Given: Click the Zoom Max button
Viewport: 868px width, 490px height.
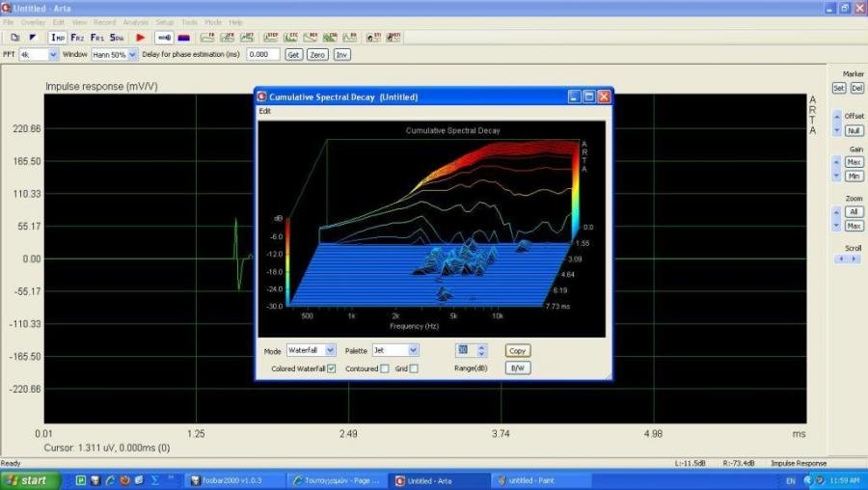Looking at the screenshot, I should [854, 226].
